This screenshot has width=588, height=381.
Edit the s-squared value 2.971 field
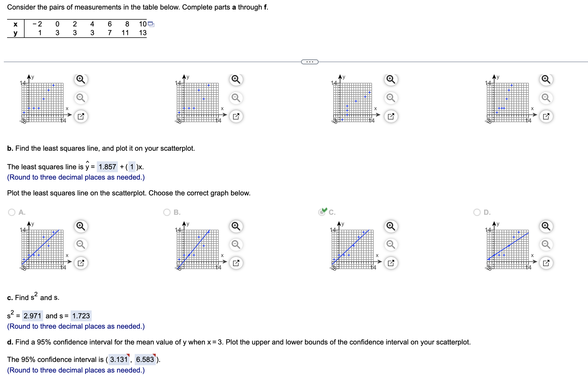[x=33, y=316]
